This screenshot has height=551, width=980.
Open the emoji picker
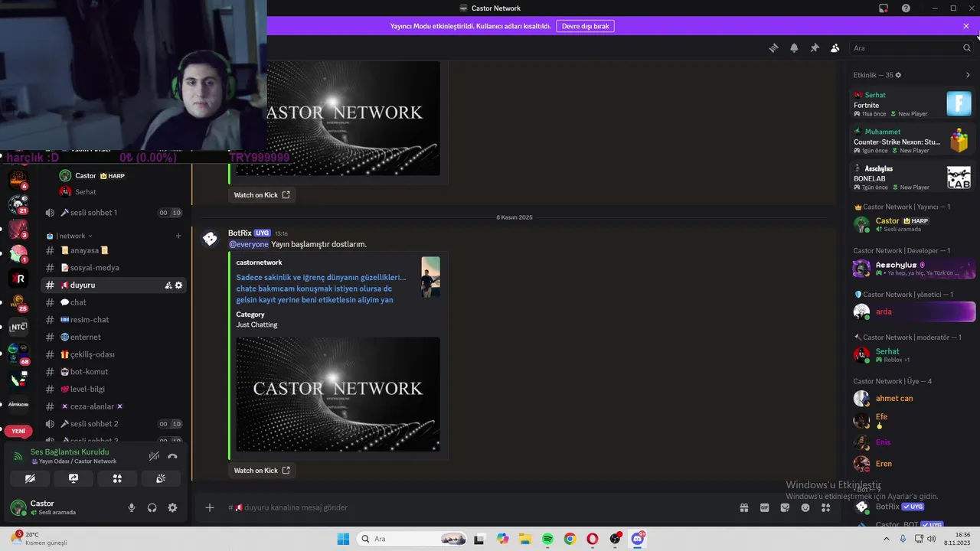click(x=805, y=507)
